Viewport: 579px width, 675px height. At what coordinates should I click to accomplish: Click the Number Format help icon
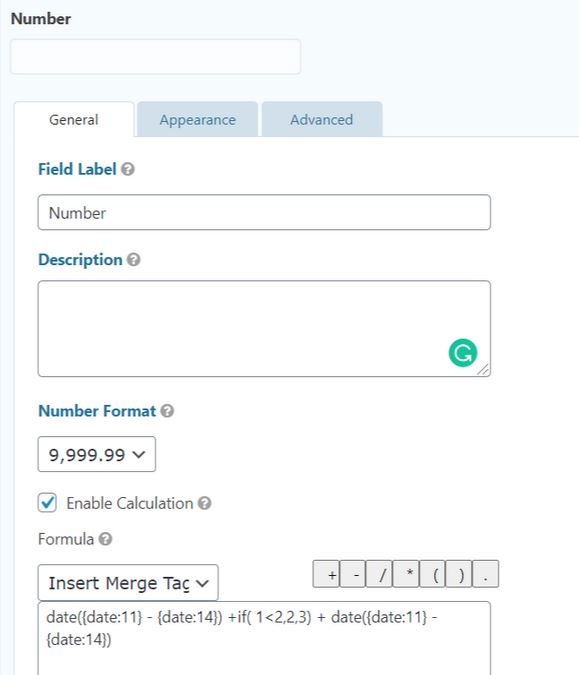167,411
